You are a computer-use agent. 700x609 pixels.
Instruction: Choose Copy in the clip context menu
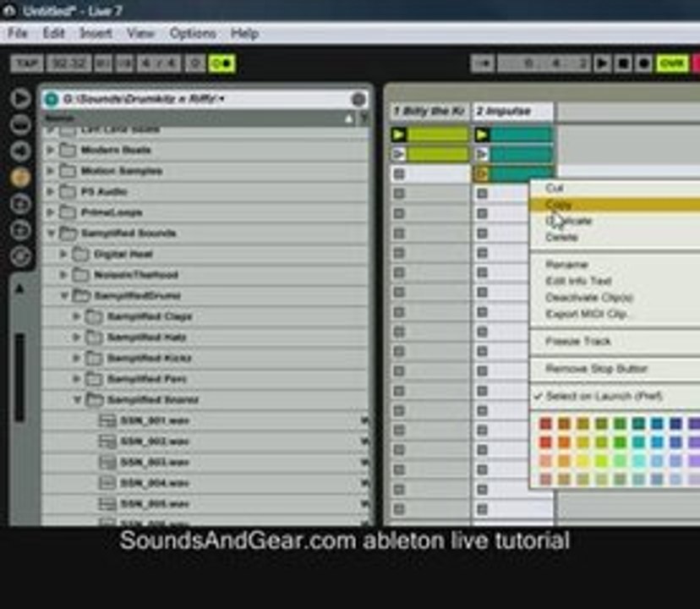tap(615, 205)
